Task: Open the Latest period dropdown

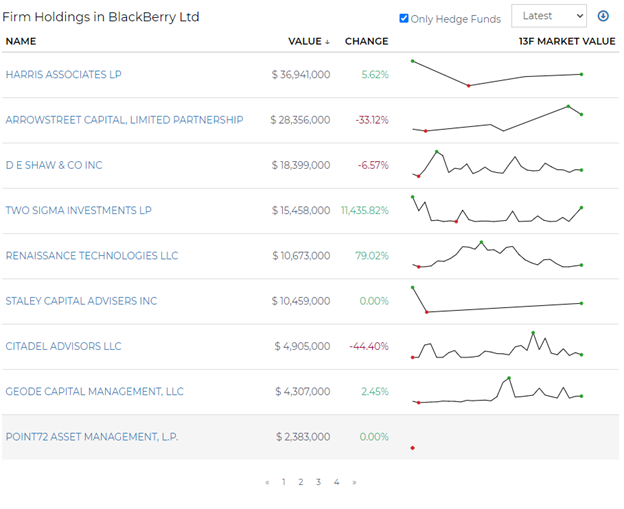Action: (x=549, y=16)
